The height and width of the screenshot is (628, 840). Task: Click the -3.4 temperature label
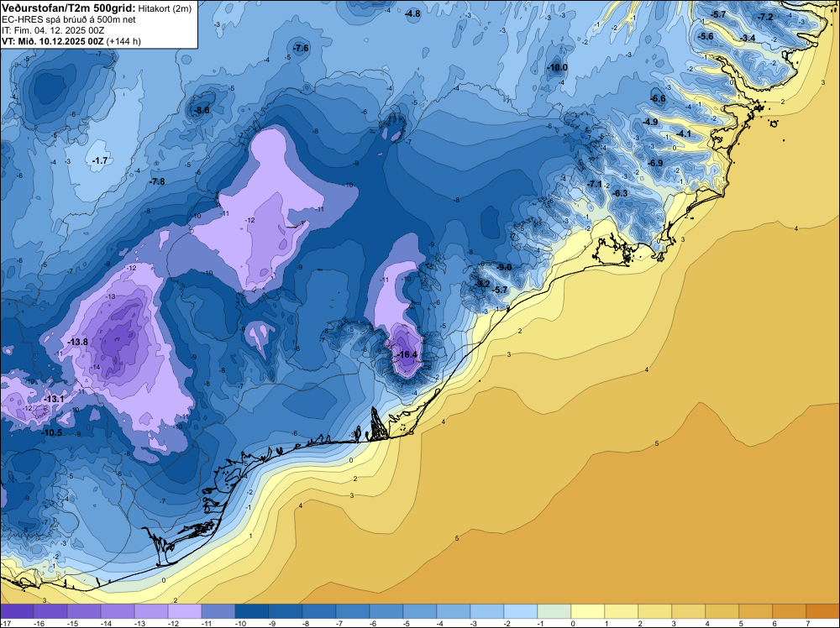click(748, 38)
